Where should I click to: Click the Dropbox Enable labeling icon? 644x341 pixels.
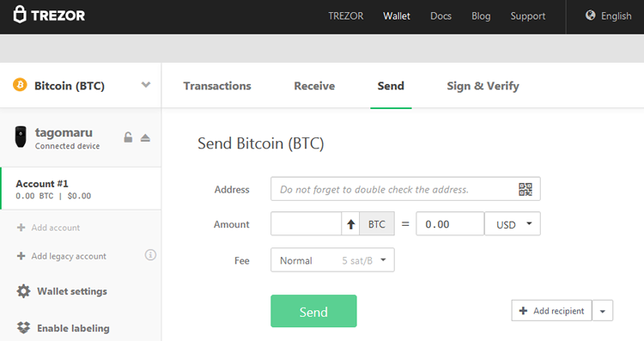(23, 327)
